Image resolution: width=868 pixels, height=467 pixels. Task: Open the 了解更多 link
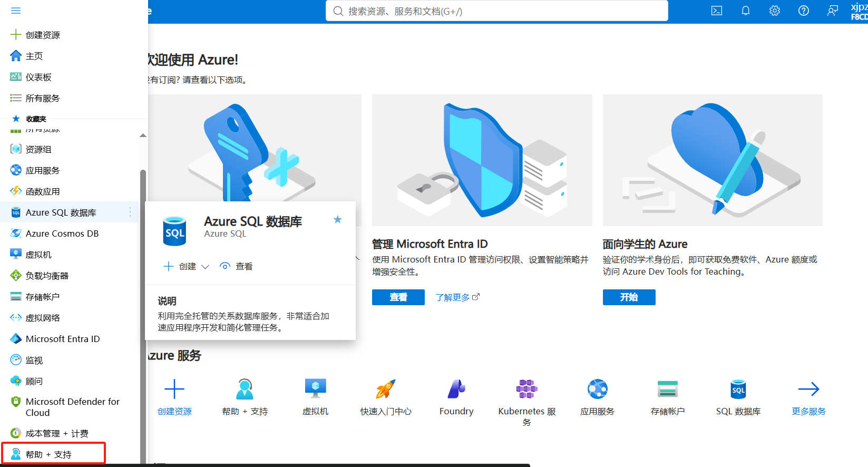coord(457,297)
